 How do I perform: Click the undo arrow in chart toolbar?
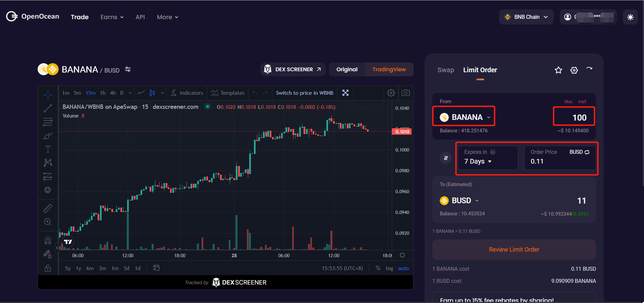pyautogui.click(x=255, y=93)
